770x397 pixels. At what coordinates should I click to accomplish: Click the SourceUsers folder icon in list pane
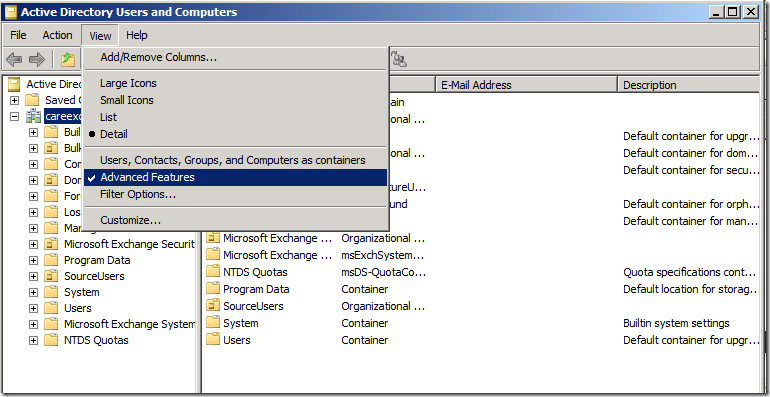[213, 306]
